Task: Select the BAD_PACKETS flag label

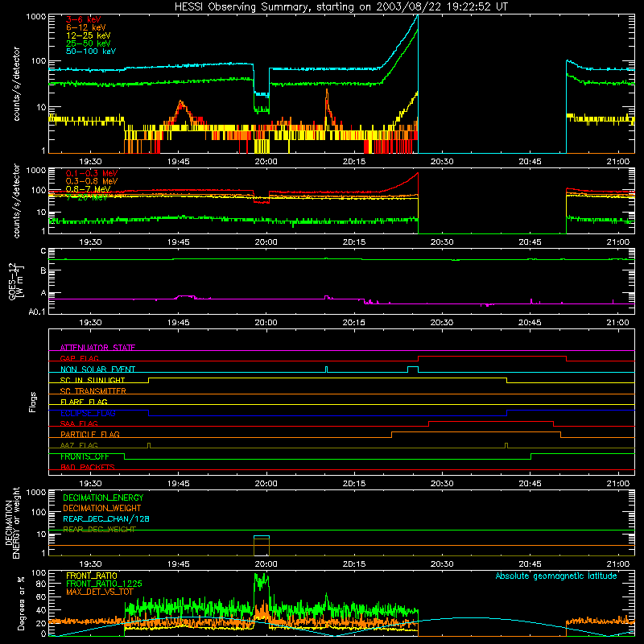Action: [x=88, y=467]
